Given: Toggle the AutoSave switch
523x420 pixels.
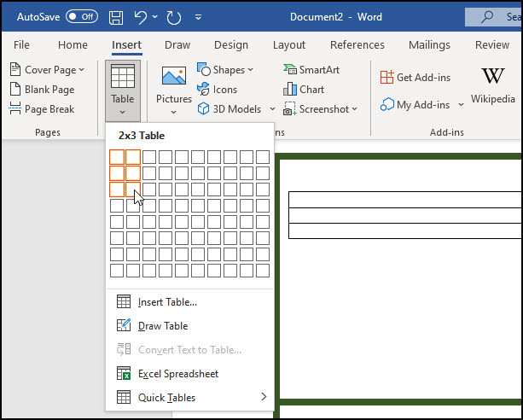Looking at the screenshot, I should (x=82, y=17).
